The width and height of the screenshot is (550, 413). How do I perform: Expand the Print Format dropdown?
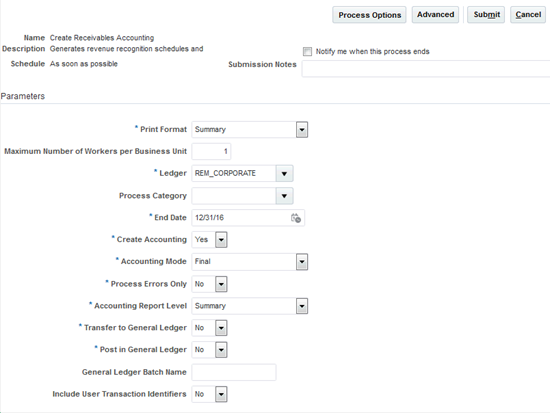[302, 130]
